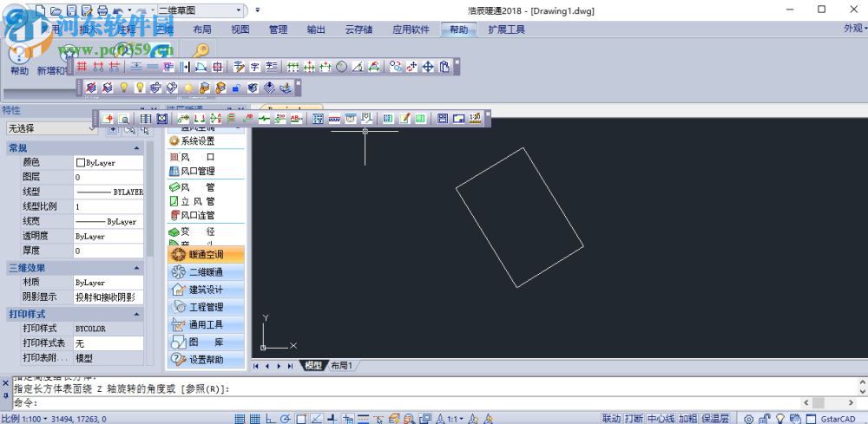The width and height of the screenshot is (868, 424).
Task: Click the blue Help question mark icon
Action: pyautogui.click(x=19, y=53)
